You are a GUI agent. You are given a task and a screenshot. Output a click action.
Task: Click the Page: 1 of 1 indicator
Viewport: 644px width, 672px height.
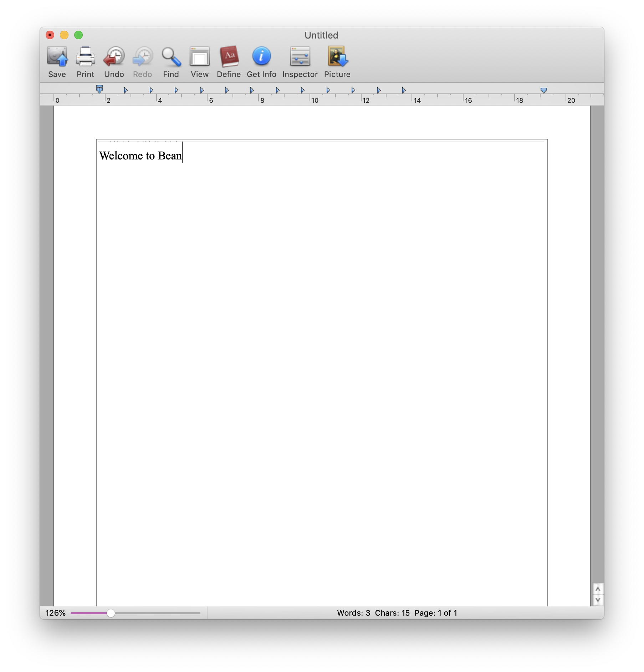click(436, 613)
